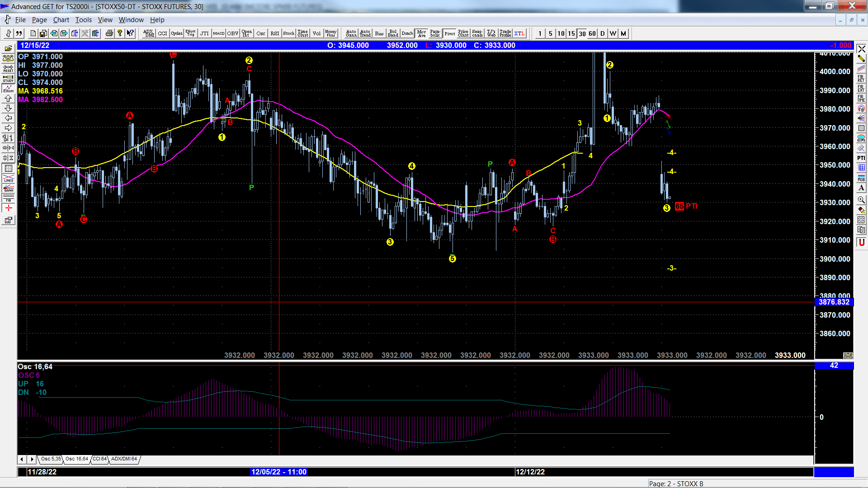Apply the Auto Trend tool
Viewport: 868px width, 488px height.
coord(365,33)
